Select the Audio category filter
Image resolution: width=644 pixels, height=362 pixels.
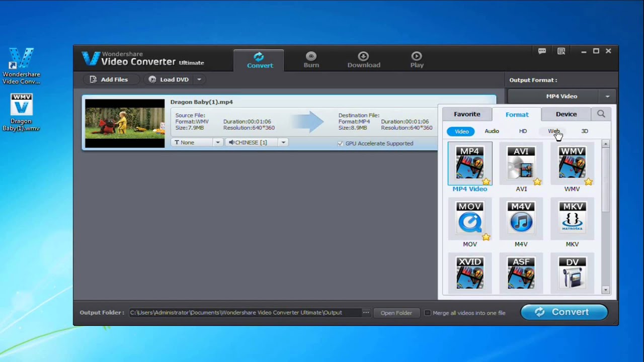tap(492, 131)
